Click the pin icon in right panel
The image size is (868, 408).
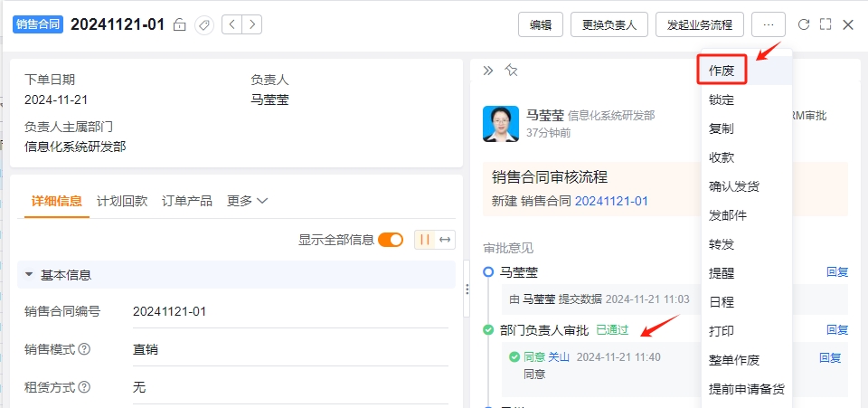[x=511, y=71]
